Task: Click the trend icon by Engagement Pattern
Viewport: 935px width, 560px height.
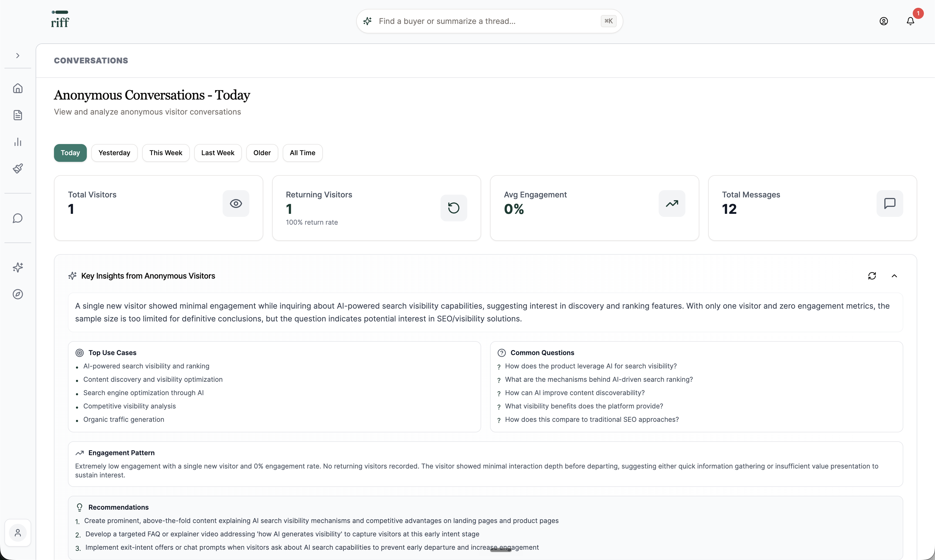Action: [x=80, y=453]
